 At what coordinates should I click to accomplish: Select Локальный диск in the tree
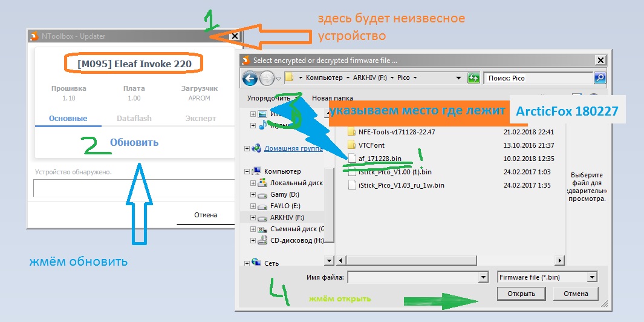click(296, 183)
